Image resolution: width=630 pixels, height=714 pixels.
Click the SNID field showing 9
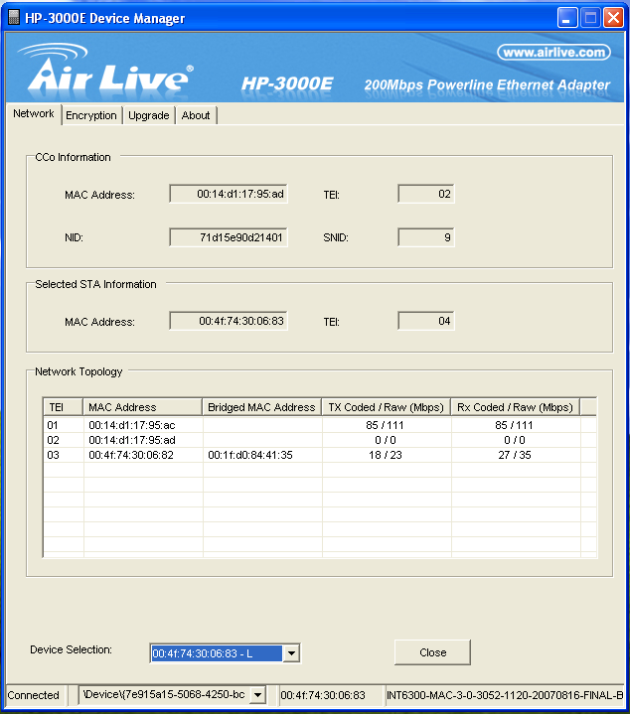(426, 237)
